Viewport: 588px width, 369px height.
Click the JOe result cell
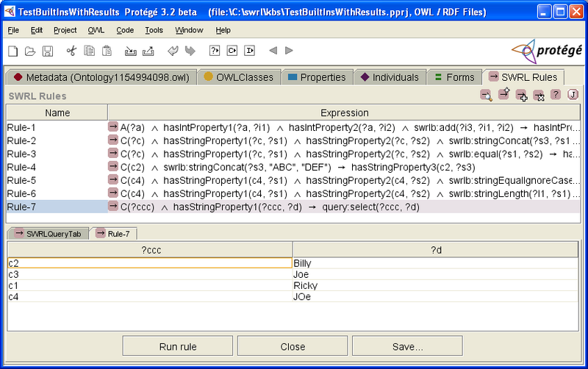tap(435, 297)
